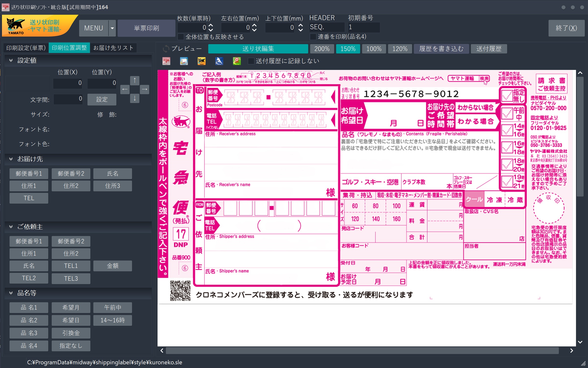Tick 送付履歴に記録しない checkbox
Viewport: 588px width, 368px height.
251,61
